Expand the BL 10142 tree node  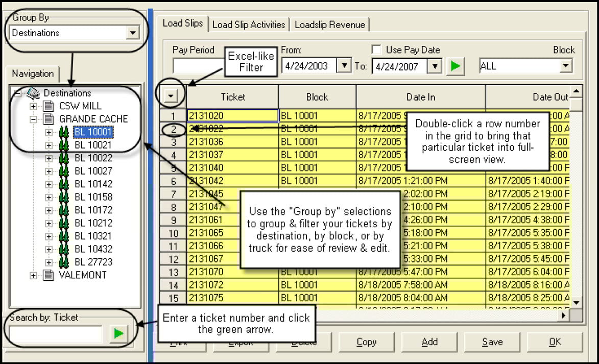click(49, 184)
